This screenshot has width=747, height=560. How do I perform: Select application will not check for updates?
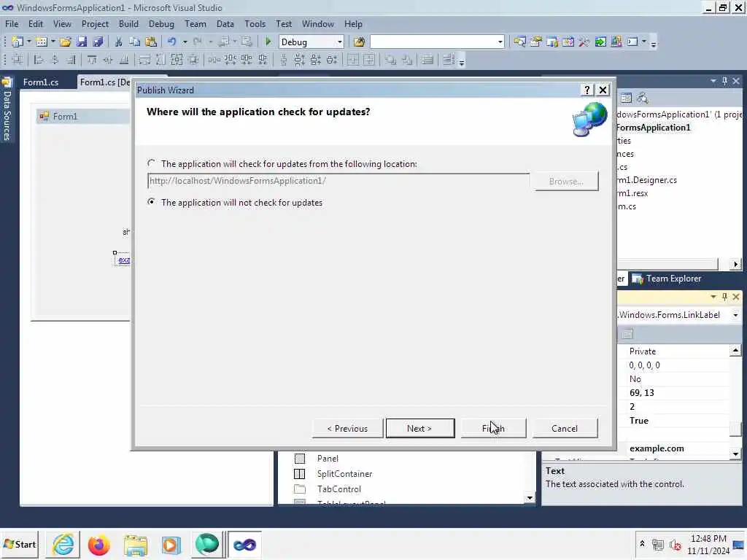pyautogui.click(x=152, y=202)
